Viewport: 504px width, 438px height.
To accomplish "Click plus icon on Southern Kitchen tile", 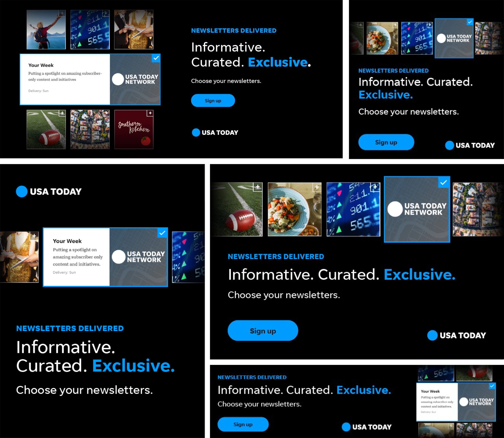I will [150, 113].
